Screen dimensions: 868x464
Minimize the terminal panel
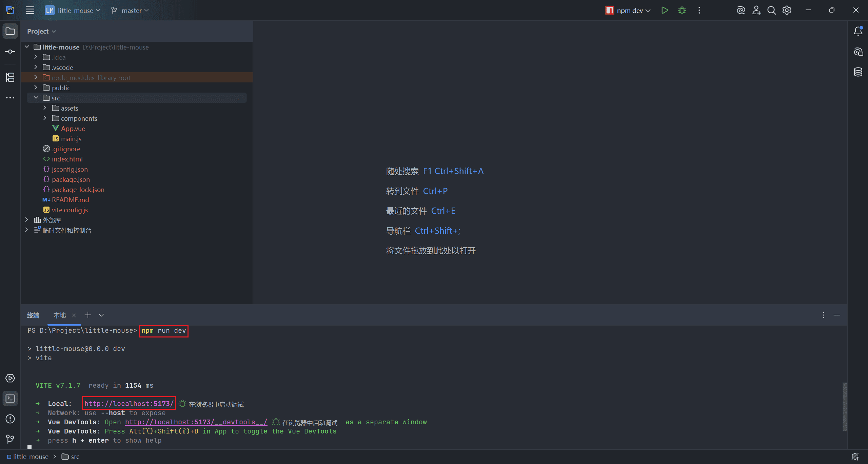coord(837,315)
